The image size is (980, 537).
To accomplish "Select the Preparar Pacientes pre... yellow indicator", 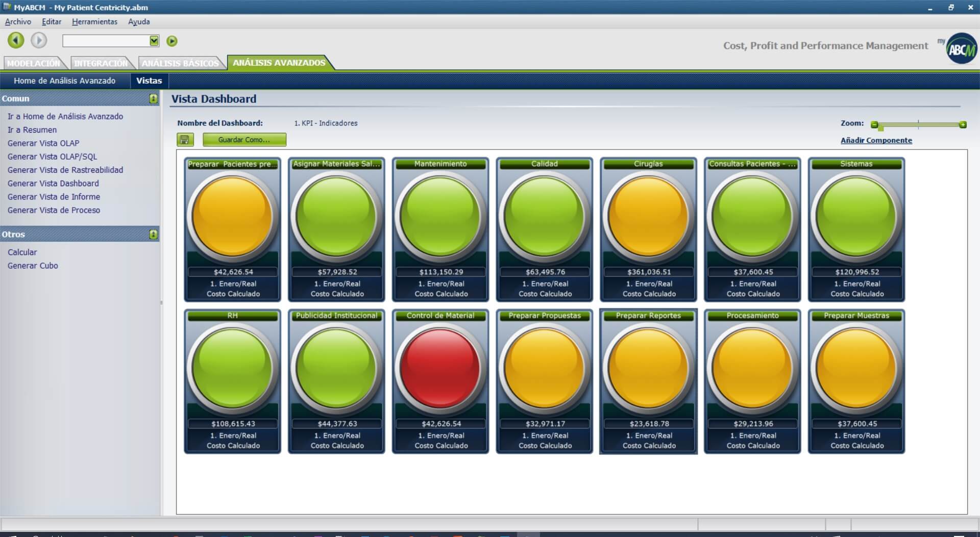I will [x=233, y=216].
